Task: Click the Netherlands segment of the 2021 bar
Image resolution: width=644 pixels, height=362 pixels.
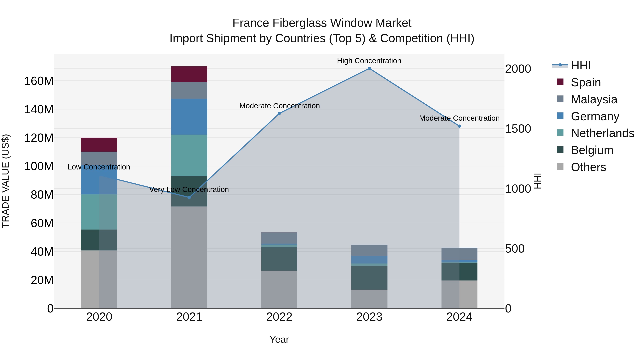Action: [189, 155]
